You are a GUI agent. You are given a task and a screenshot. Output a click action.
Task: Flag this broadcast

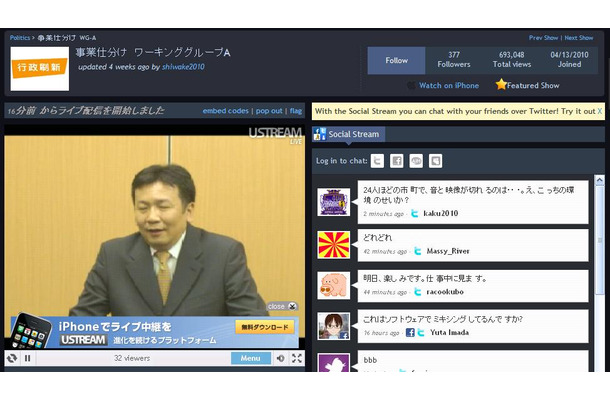(x=296, y=111)
